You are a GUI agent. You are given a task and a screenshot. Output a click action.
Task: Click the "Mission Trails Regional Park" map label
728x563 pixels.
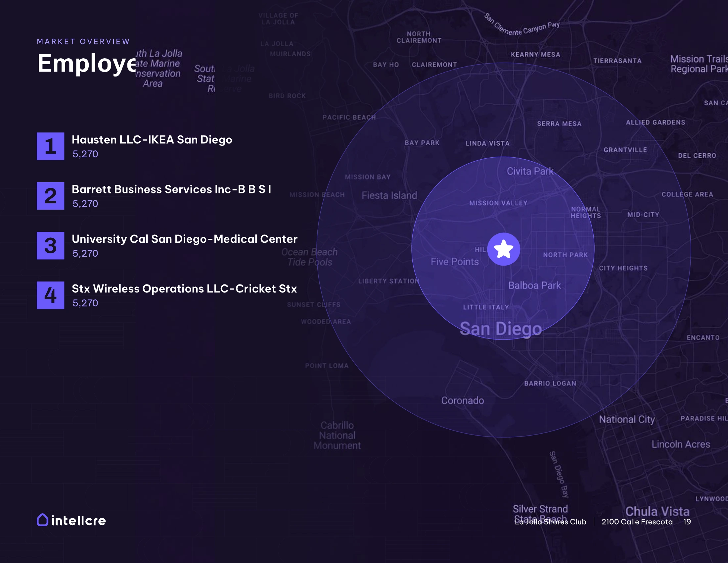click(x=699, y=64)
